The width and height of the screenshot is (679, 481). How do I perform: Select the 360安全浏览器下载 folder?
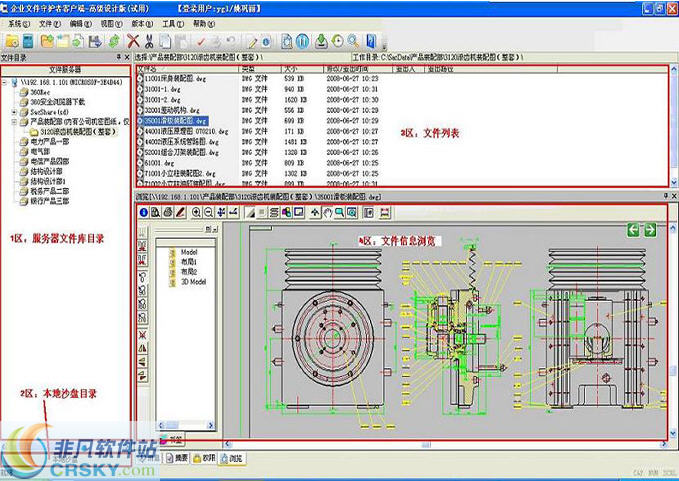[x=58, y=102]
